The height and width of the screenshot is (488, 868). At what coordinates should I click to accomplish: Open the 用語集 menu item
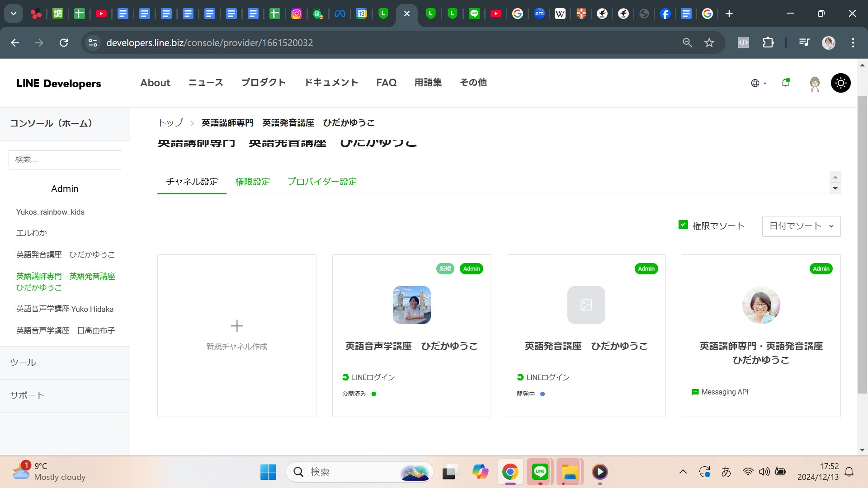tap(428, 83)
